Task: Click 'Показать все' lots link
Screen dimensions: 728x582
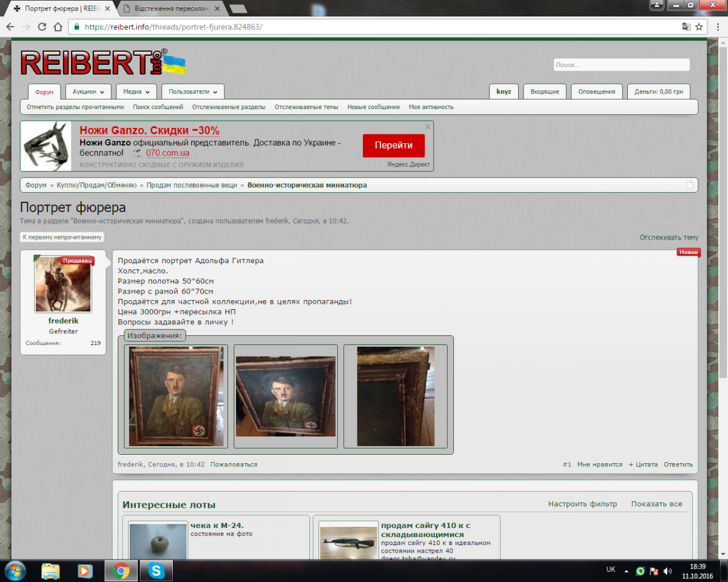Action: click(656, 504)
